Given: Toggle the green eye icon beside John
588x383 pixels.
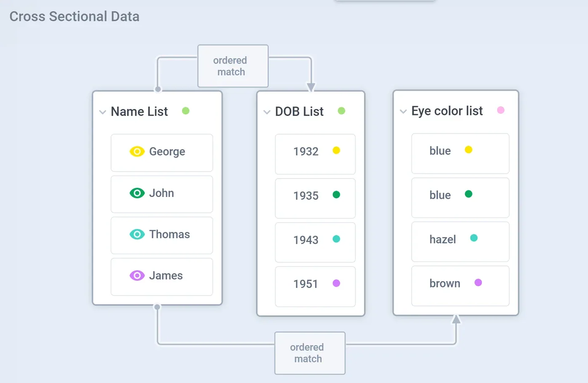Looking at the screenshot, I should (137, 193).
